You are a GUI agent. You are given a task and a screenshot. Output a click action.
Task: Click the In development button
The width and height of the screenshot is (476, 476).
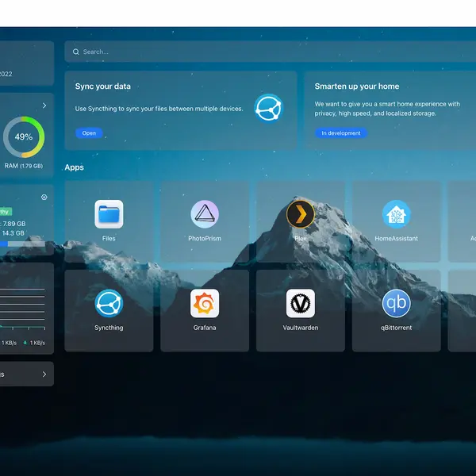click(341, 133)
